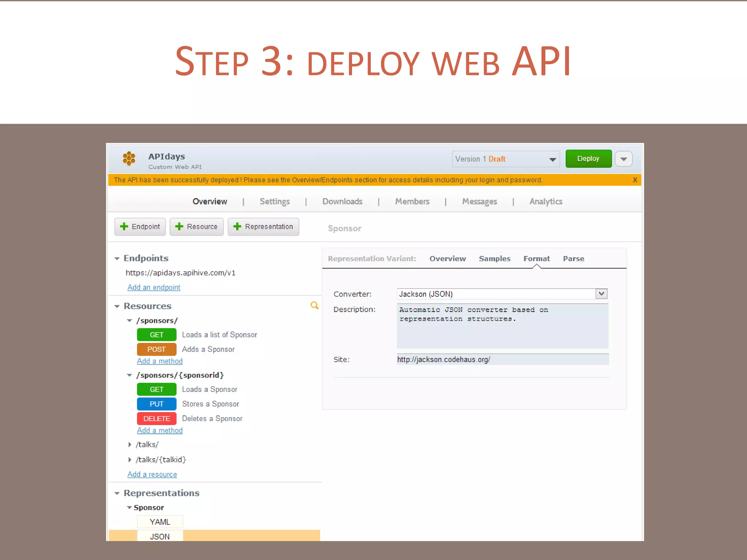Click the endpoint URL https://apidays.apihive.com/v1
747x560 pixels.
[x=181, y=273]
